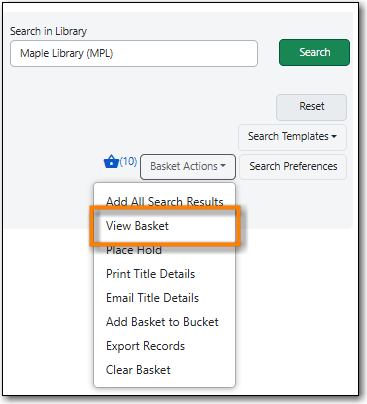
Task: Select Clear Basket menu item
Action: [164, 370]
